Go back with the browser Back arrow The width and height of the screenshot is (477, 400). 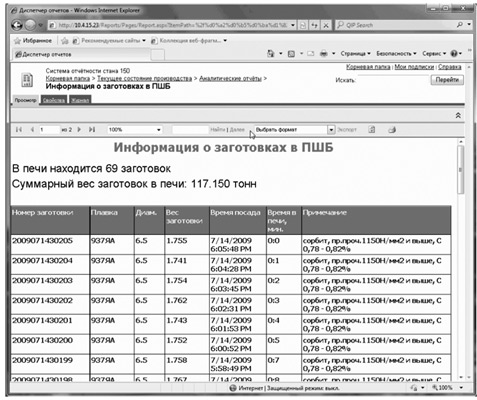click(17, 25)
